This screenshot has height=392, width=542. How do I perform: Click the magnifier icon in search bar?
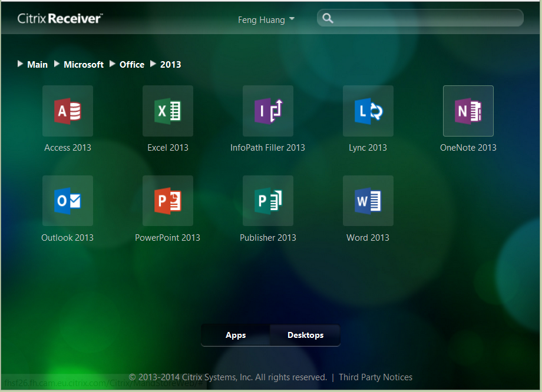[x=328, y=18]
